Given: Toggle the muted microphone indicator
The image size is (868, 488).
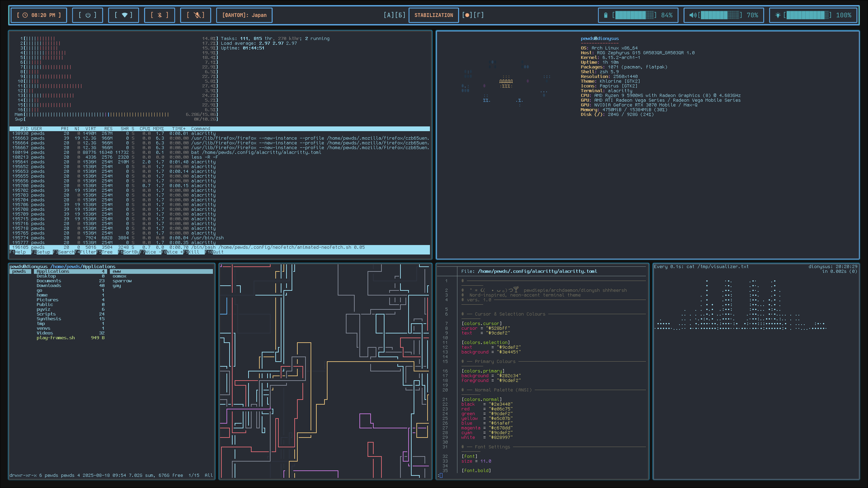Looking at the screenshot, I should pyautogui.click(x=195, y=15).
